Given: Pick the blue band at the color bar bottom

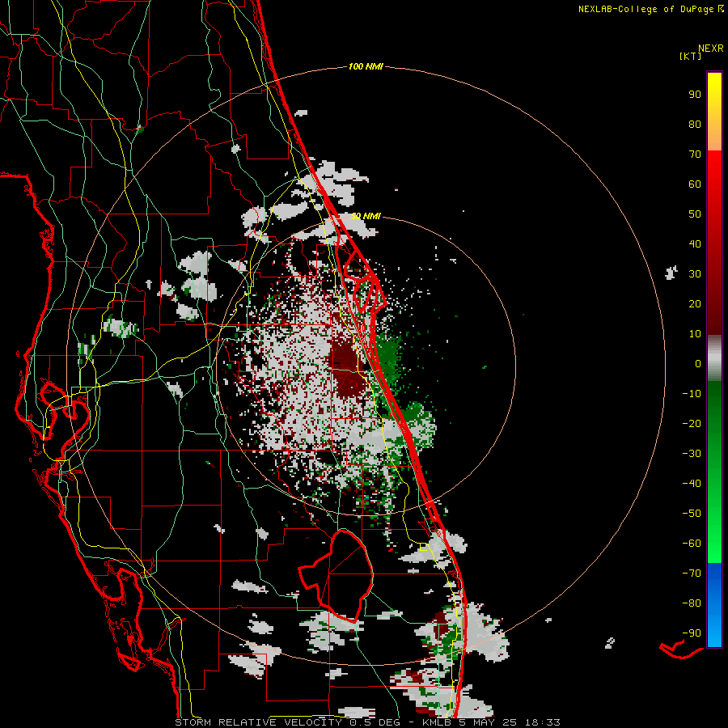Looking at the screenshot, I should click(x=714, y=605).
